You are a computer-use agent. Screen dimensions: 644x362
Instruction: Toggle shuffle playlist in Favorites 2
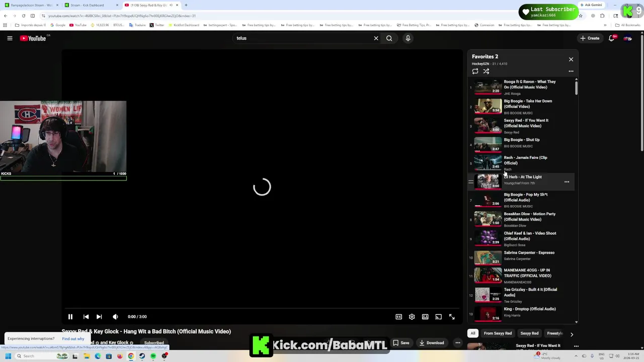coord(486,71)
